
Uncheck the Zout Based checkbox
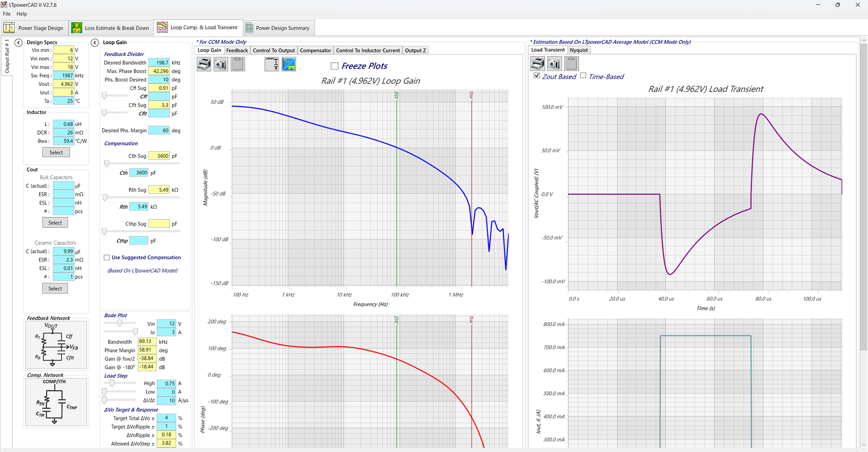click(x=537, y=76)
